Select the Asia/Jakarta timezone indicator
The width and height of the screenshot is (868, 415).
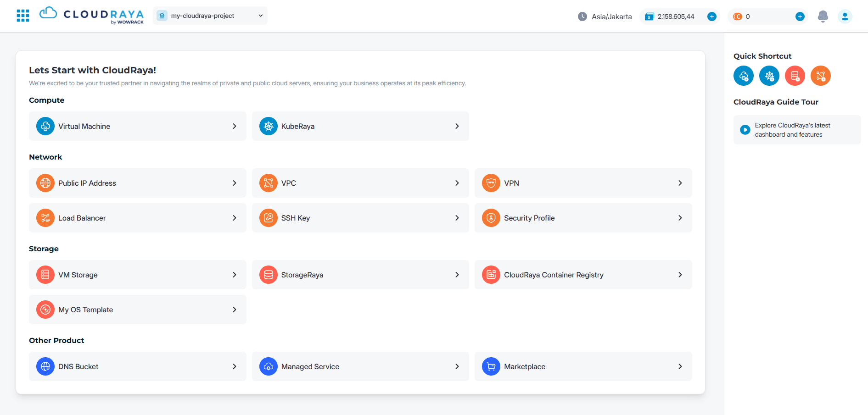pos(605,17)
